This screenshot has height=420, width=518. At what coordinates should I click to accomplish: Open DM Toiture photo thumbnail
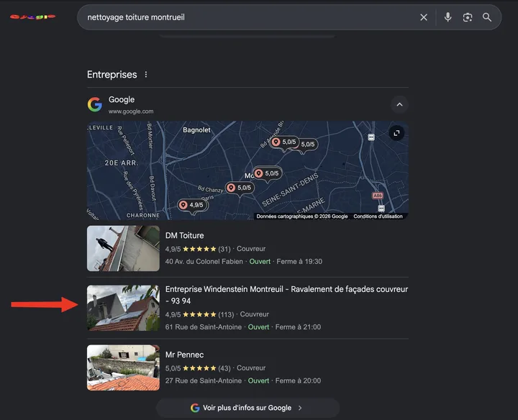pyautogui.click(x=123, y=248)
